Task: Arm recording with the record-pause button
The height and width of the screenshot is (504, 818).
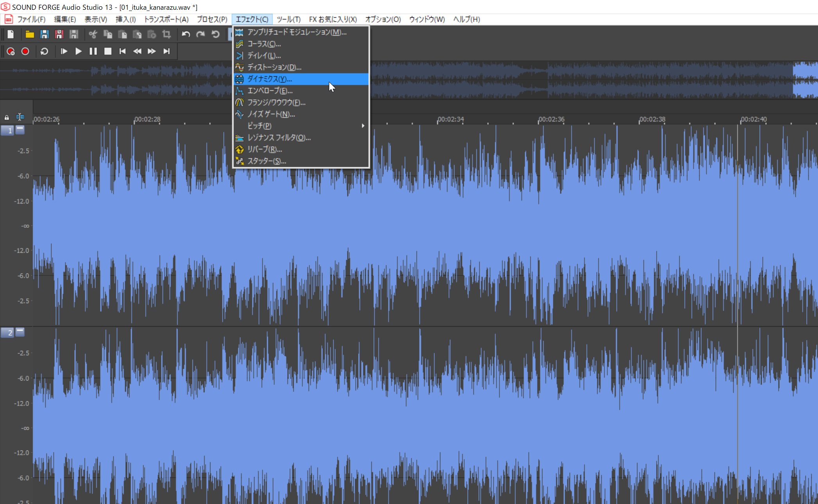Action: tap(11, 51)
